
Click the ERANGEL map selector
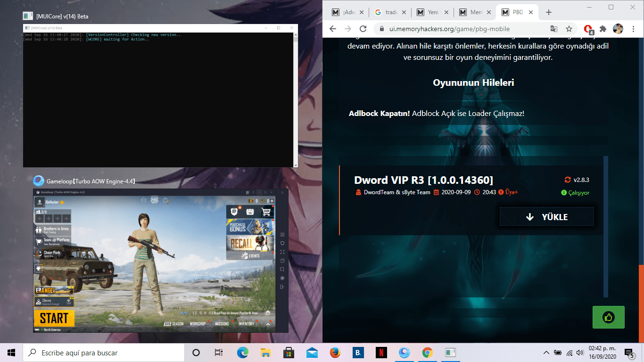(54, 290)
